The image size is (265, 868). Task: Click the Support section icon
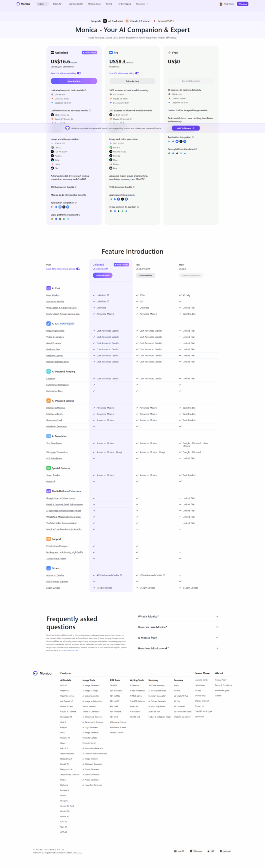pyautogui.click(x=49, y=539)
